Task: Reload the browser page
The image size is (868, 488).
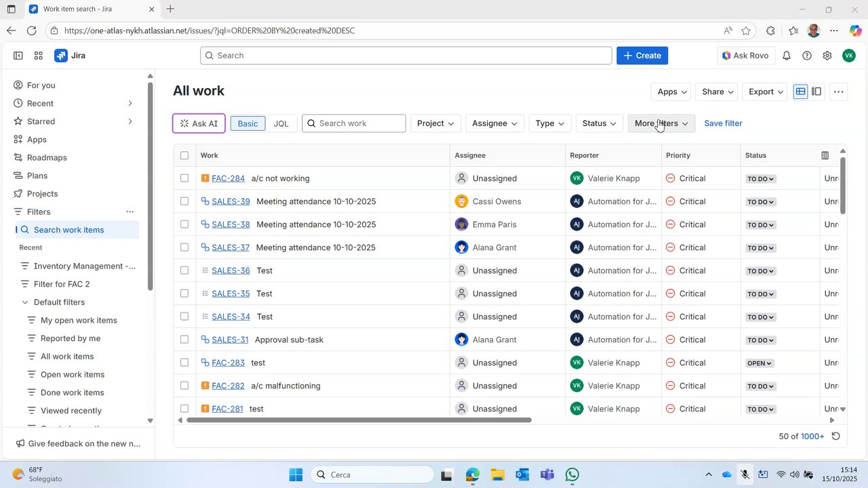Action: (x=31, y=30)
